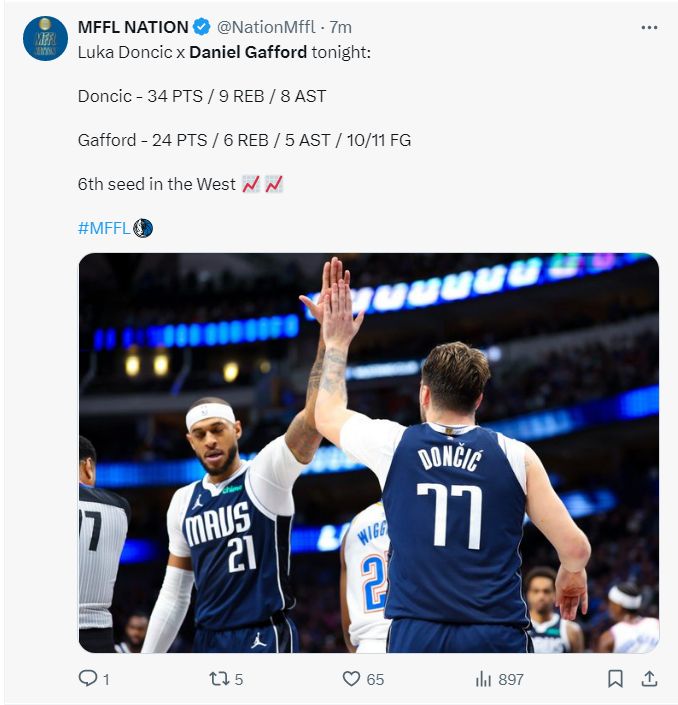Open the Doncic high-five photo

369,453
